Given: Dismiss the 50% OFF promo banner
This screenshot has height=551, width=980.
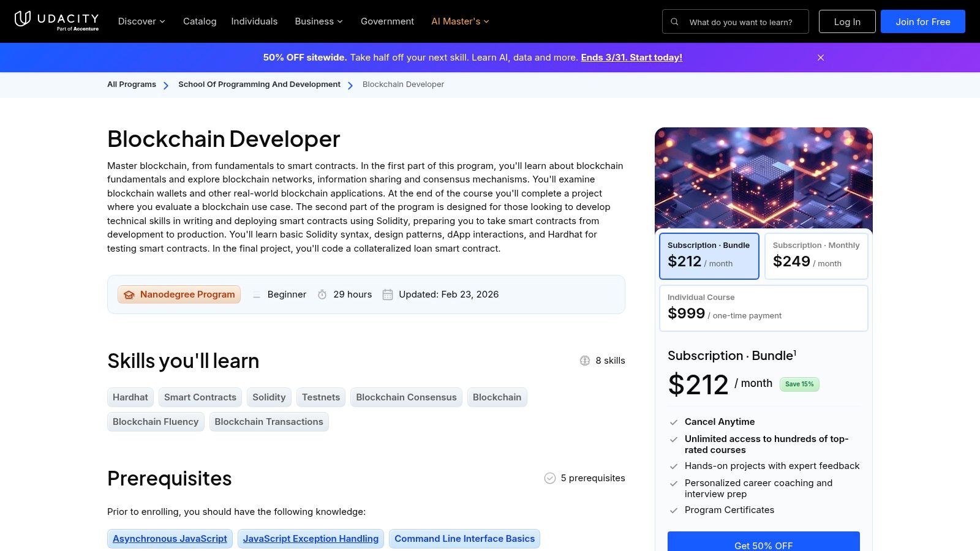Looking at the screenshot, I should pyautogui.click(x=821, y=58).
